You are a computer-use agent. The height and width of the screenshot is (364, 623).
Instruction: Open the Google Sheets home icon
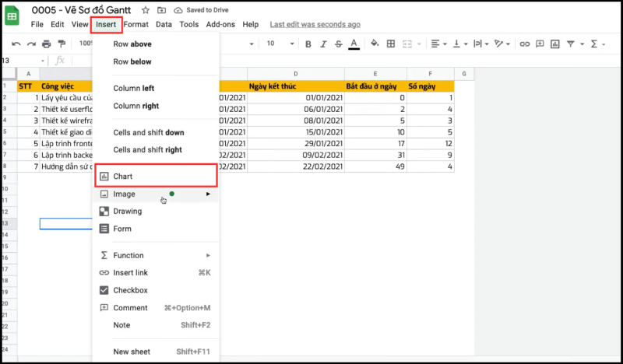[x=12, y=16]
